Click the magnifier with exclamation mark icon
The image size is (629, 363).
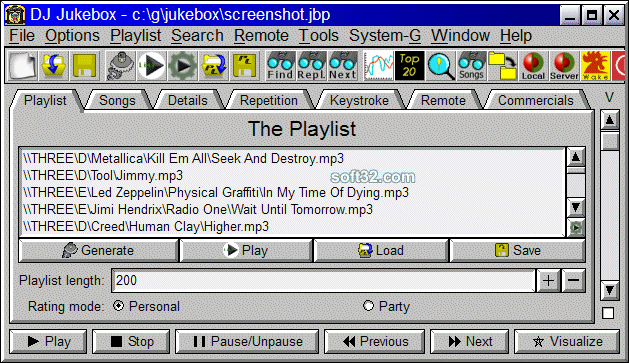[x=440, y=65]
